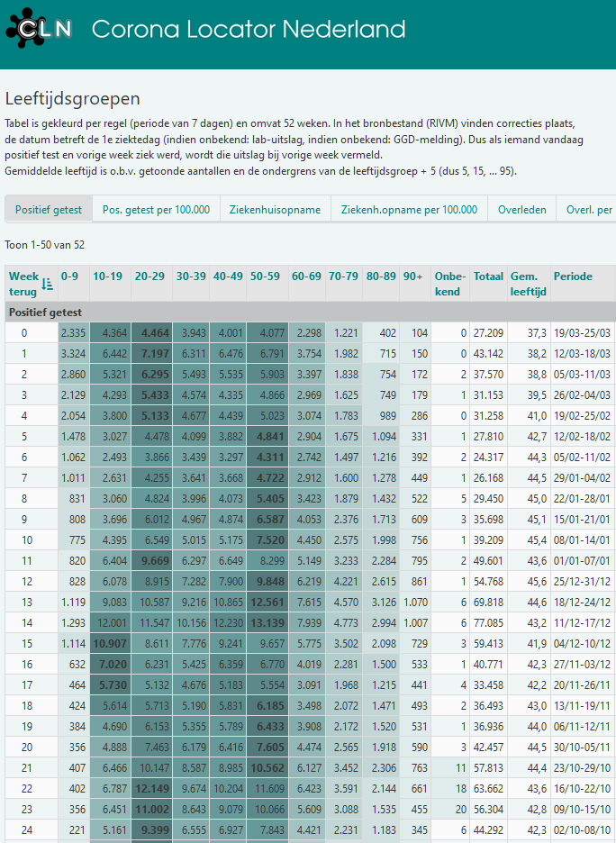Select bold value 7.197 in week 1
Viewport: 616px width, 843px height.
(151, 354)
